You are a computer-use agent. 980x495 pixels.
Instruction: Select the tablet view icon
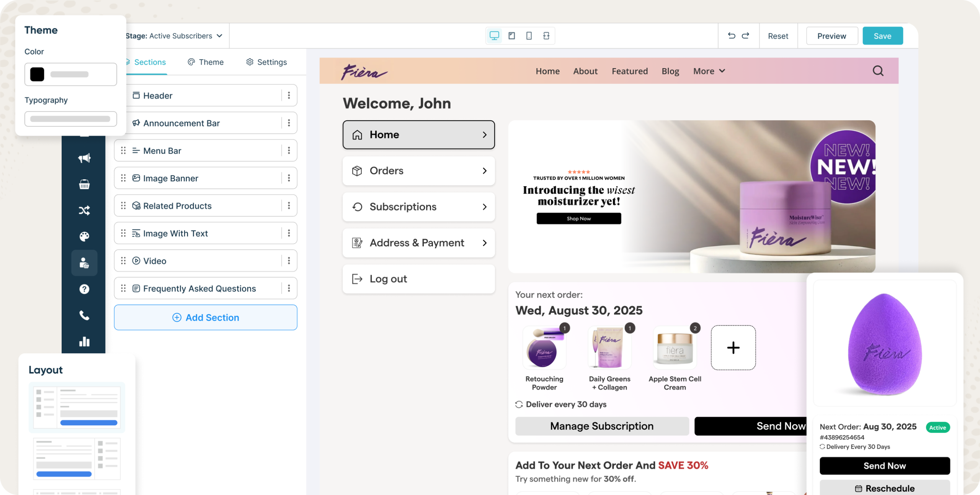[x=511, y=36]
